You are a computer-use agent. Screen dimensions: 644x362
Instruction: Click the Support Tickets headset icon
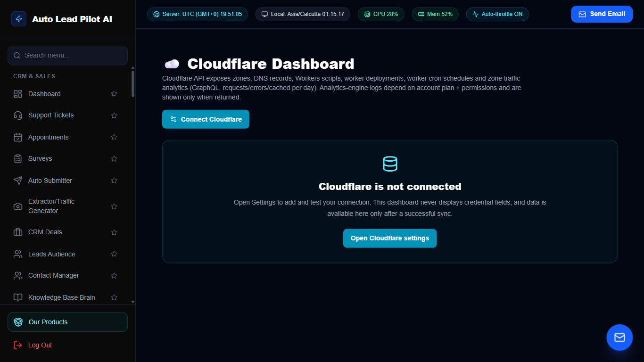(x=18, y=115)
